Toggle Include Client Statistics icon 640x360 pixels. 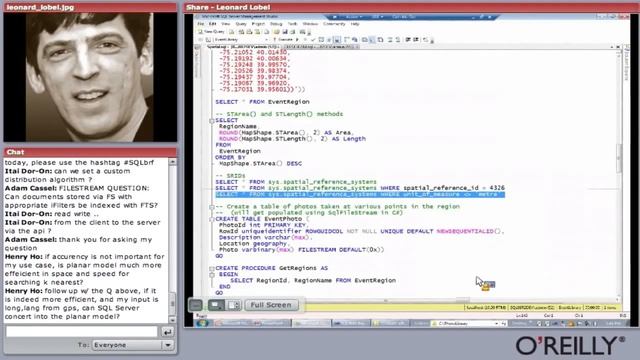point(354,40)
